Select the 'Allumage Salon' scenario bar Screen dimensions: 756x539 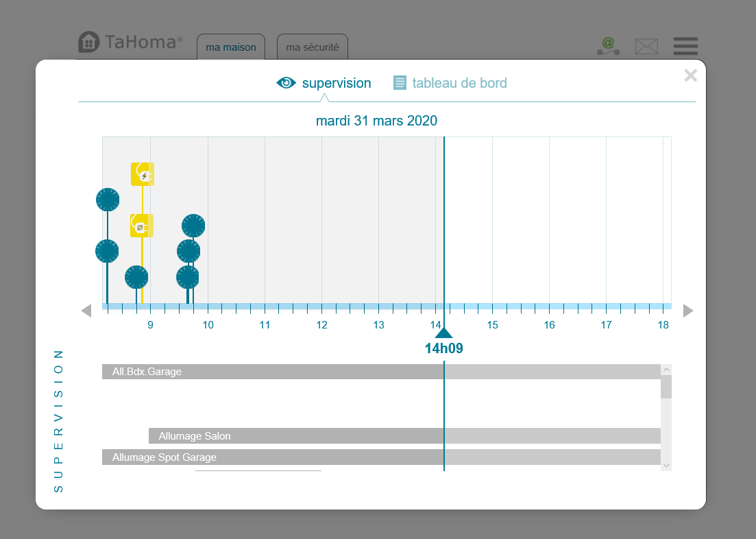point(404,435)
